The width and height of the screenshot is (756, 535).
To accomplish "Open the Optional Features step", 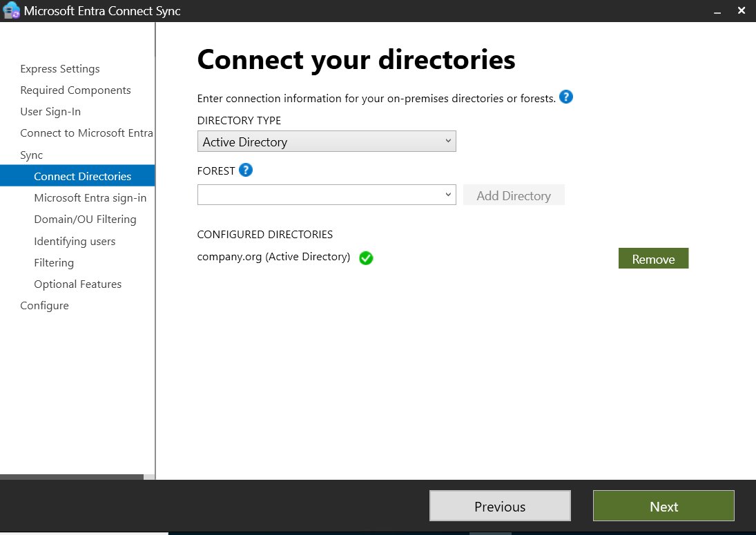I will coord(77,284).
